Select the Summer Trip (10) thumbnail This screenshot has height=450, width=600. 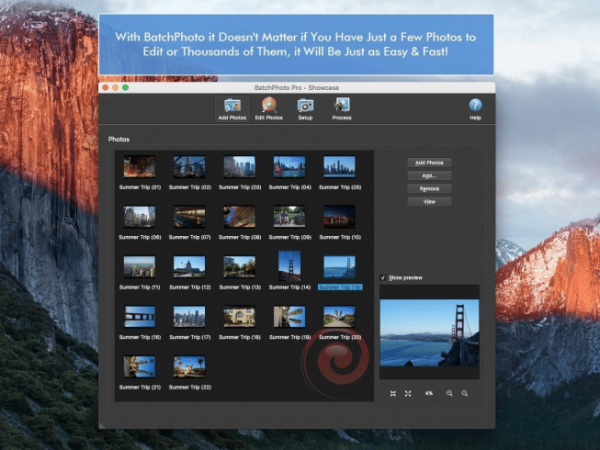(339, 217)
